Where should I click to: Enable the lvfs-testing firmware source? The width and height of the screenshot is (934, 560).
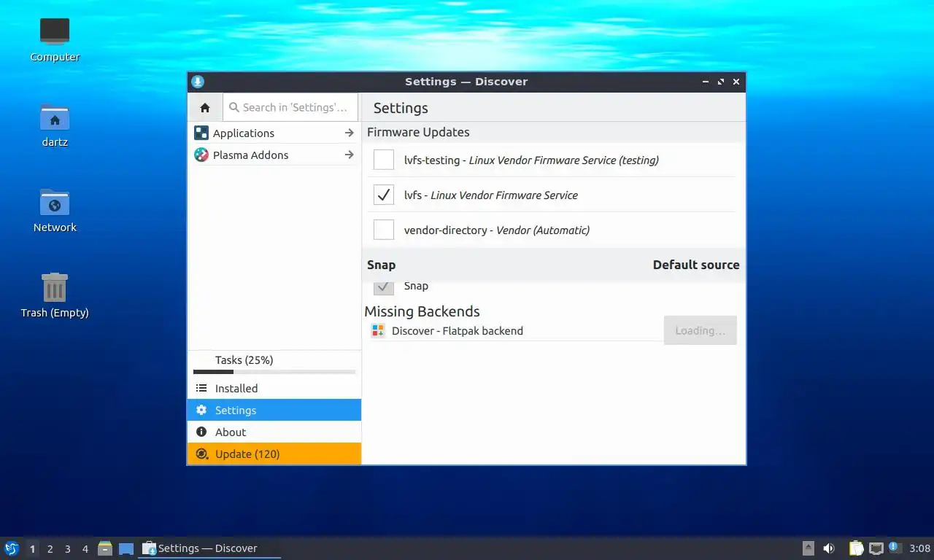point(384,160)
